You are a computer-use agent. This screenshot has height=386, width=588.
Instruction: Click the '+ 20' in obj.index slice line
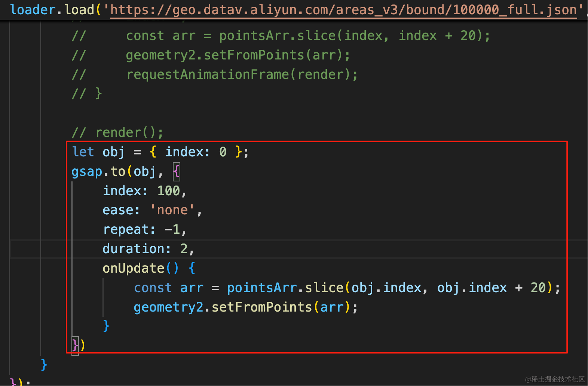click(530, 288)
